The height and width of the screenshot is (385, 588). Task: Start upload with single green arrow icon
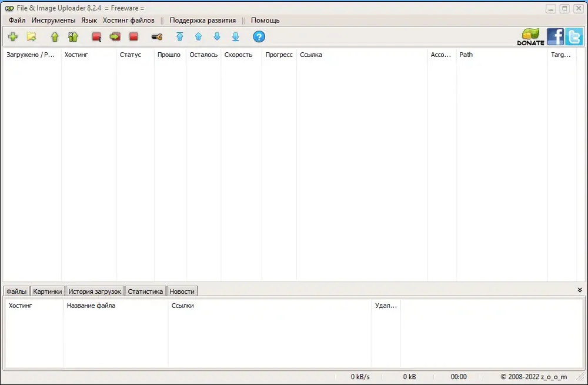tap(55, 36)
